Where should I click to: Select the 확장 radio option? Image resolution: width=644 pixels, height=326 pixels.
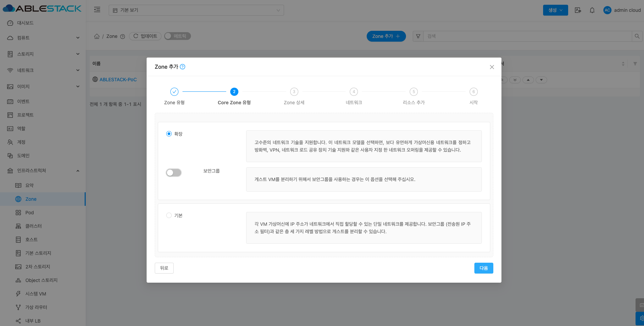169,134
